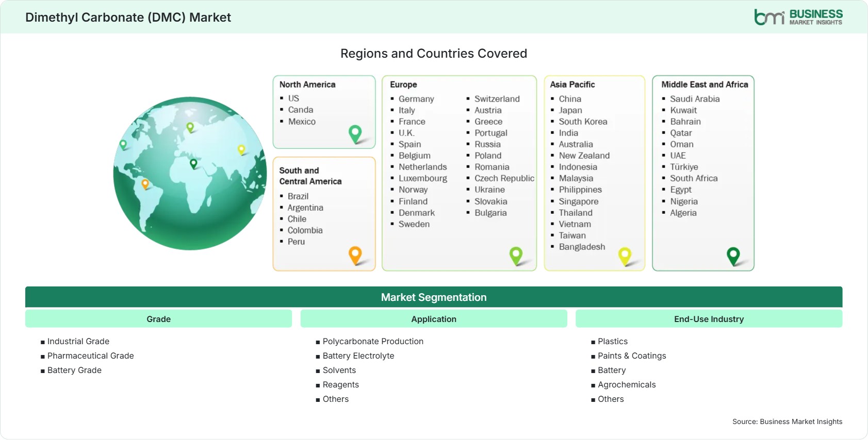Viewport: 868px width, 440px height.
Task: Click the globe illustration
Action: point(190,174)
